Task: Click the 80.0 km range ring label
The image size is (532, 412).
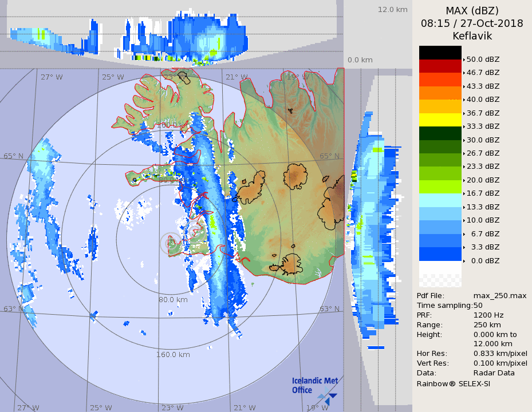Action: coord(174,299)
